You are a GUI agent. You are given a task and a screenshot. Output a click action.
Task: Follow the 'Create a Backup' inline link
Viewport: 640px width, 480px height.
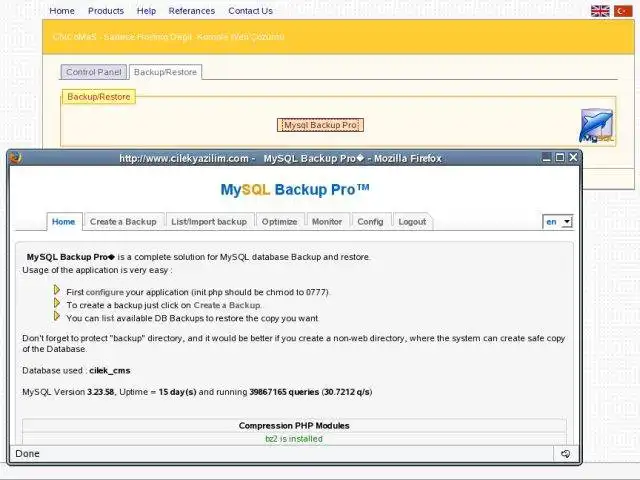coord(227,305)
